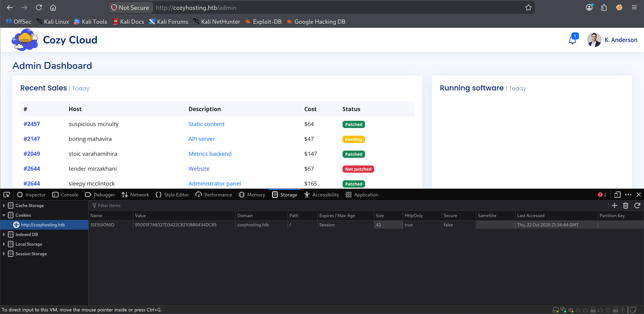The height and width of the screenshot is (314, 644).
Task: Toggle responsive design mode icon
Action: [617, 195]
